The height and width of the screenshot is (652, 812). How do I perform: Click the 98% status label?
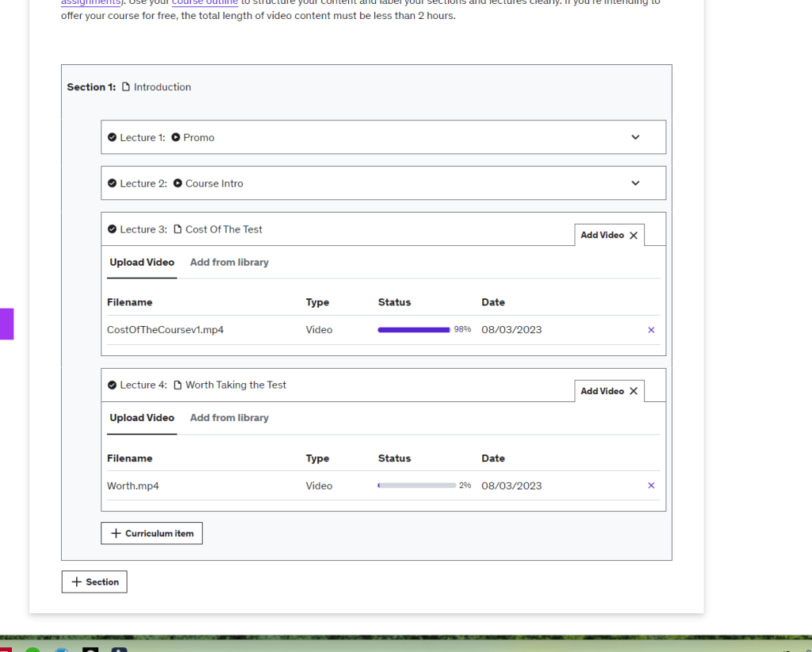(462, 329)
